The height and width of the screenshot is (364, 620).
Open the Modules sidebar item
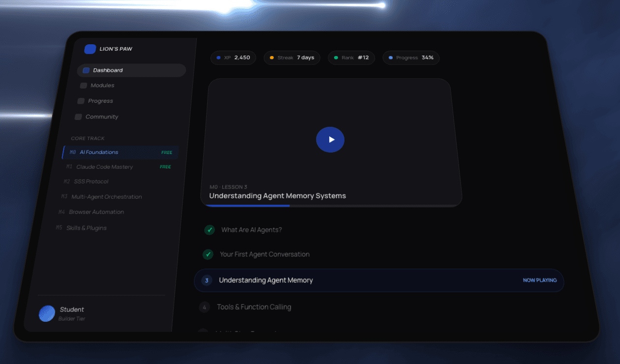[x=102, y=86]
